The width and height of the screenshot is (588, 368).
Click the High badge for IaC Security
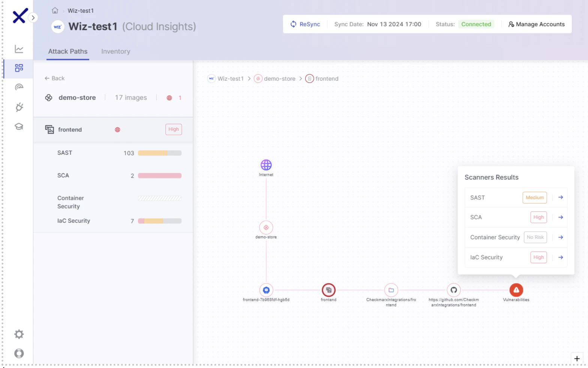[x=538, y=258]
